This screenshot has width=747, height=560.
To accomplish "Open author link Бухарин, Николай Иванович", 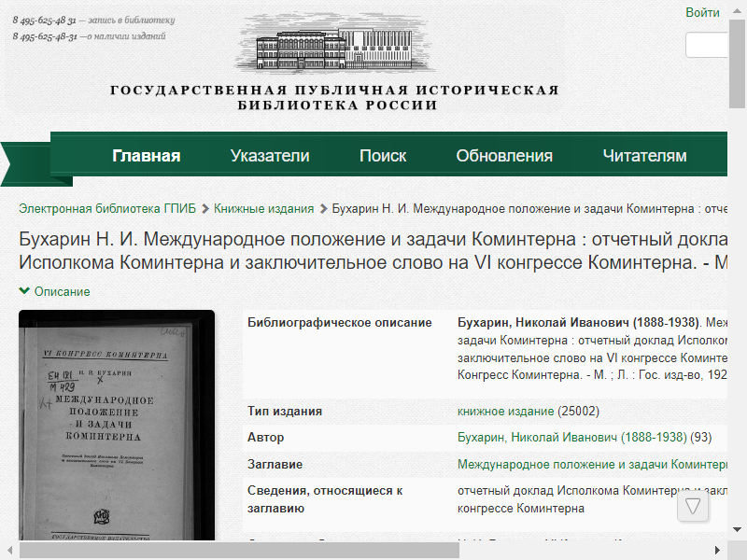I will [572, 437].
